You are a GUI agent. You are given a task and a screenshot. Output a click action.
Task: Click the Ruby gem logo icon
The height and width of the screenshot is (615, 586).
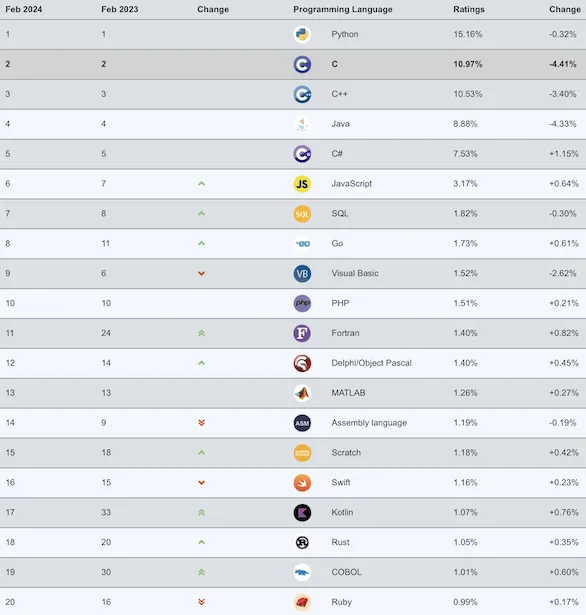(302, 602)
